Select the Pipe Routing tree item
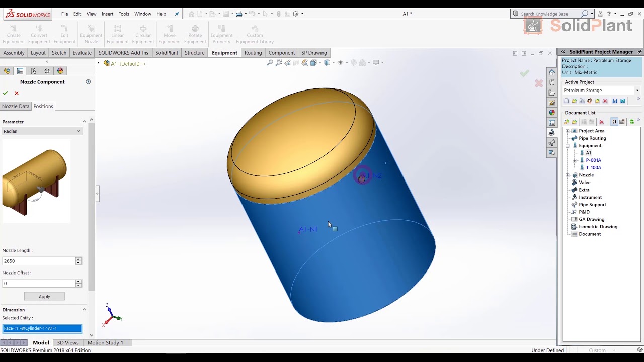Screen dimensions: 644x362 point(592,138)
